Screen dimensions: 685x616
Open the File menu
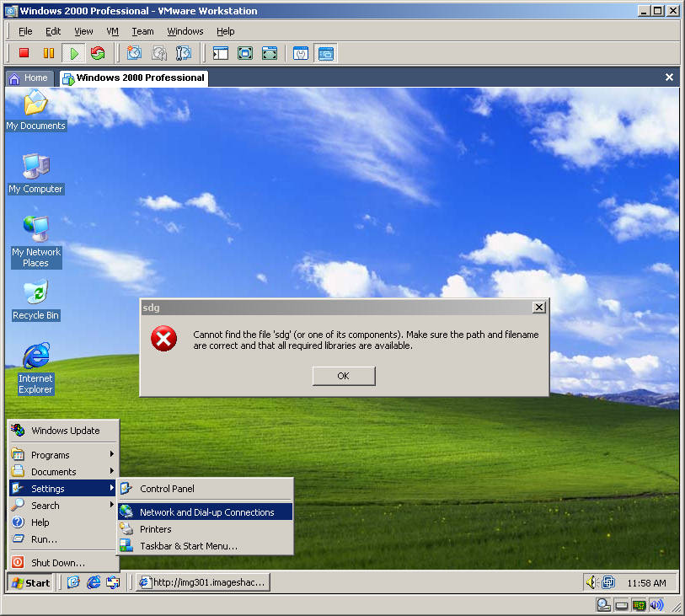25,31
